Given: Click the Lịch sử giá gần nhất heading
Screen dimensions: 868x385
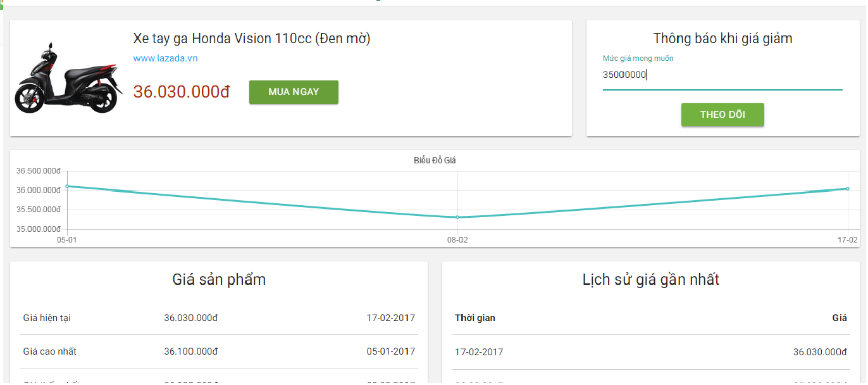Looking at the screenshot, I should click(x=651, y=279).
